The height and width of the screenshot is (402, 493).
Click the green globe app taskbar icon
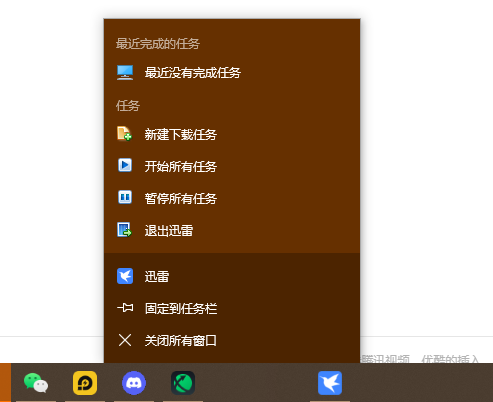(x=183, y=383)
